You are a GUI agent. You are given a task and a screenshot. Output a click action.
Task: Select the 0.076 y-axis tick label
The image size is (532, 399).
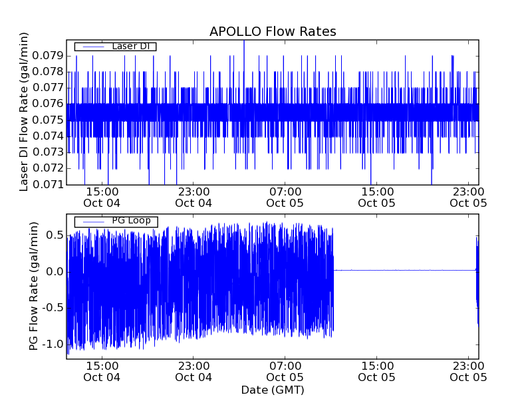tap(48, 104)
